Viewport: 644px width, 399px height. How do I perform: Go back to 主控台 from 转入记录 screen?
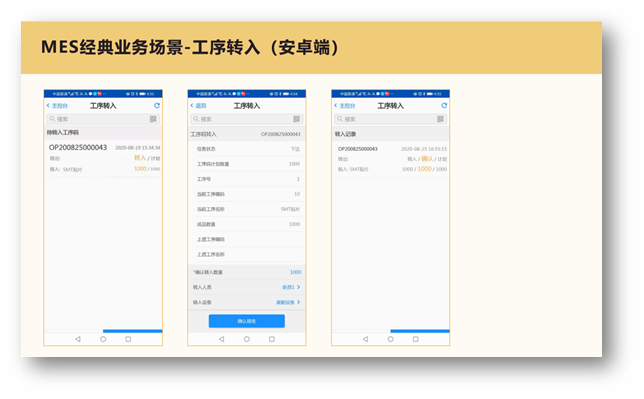pyautogui.click(x=345, y=106)
